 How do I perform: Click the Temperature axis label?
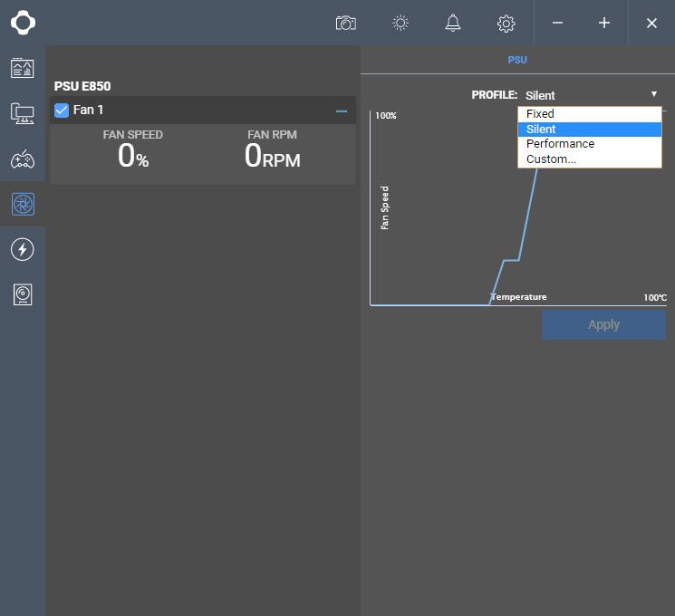(x=519, y=297)
